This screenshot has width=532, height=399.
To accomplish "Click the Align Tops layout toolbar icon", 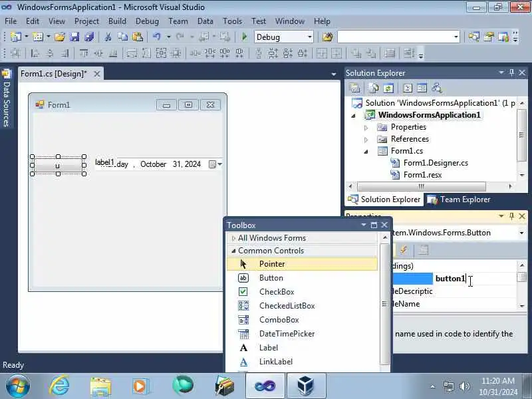I will pos(84,53).
